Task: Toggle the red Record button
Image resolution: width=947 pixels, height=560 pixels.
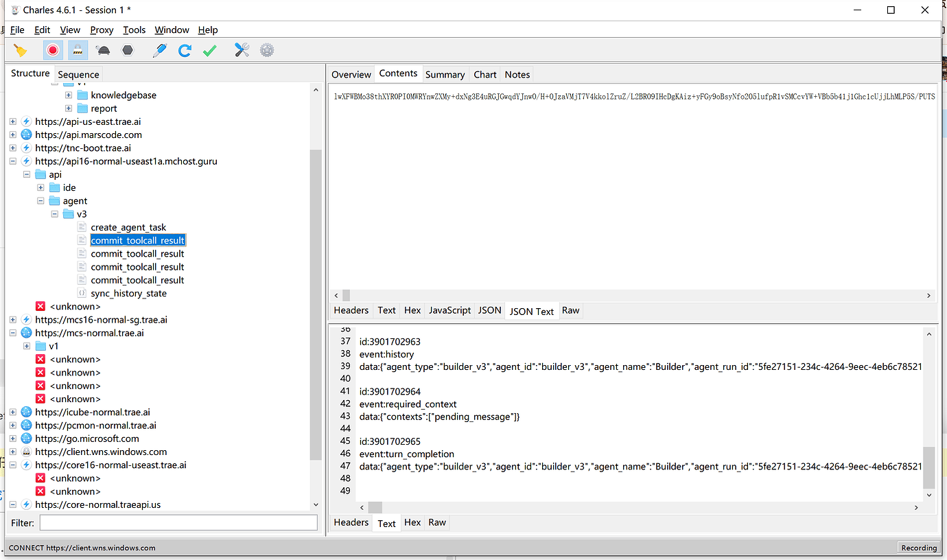Action: tap(53, 50)
